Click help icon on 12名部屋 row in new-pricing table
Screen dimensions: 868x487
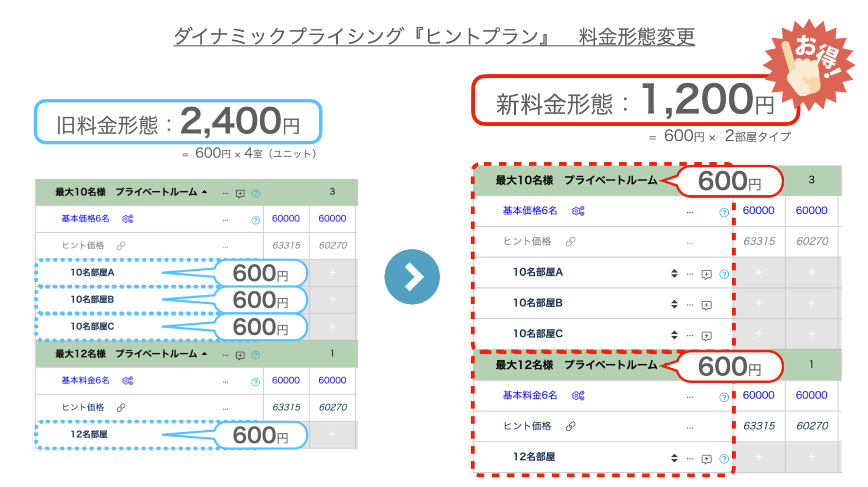coord(724,458)
